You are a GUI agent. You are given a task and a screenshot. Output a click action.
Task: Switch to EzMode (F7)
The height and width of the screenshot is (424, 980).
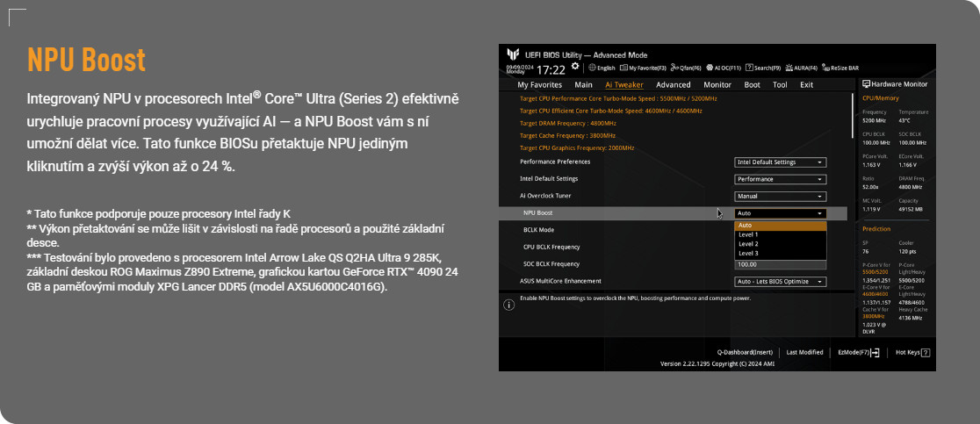point(858,352)
